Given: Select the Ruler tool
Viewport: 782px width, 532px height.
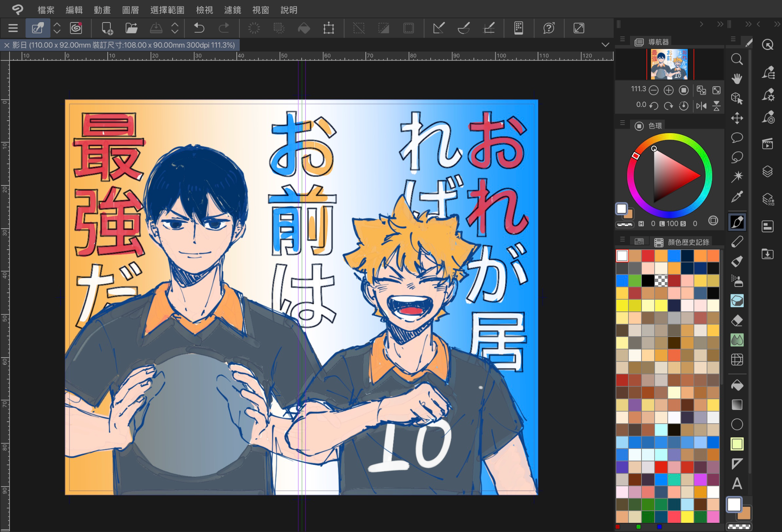Looking at the screenshot, I should pos(737,464).
